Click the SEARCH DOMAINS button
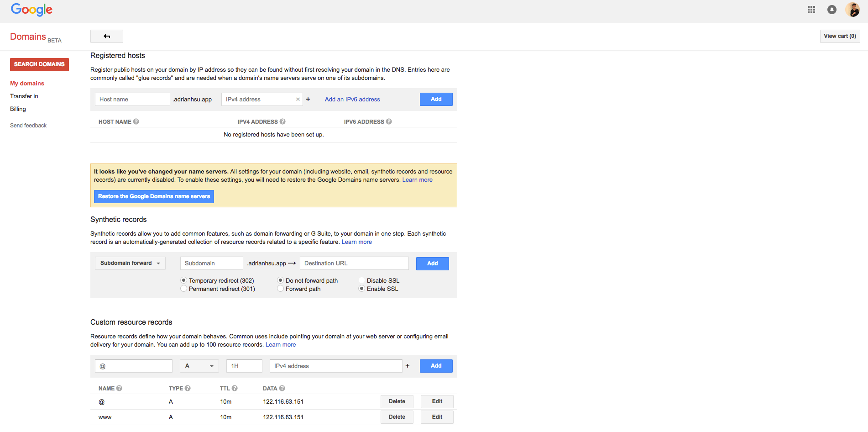 click(x=39, y=64)
